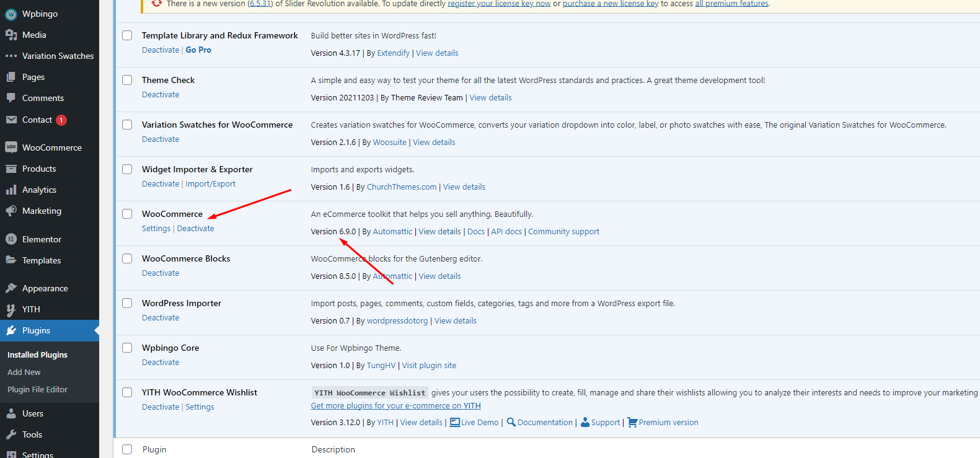980x458 pixels.
Task: Click the Products sidebar icon
Action: (x=11, y=169)
